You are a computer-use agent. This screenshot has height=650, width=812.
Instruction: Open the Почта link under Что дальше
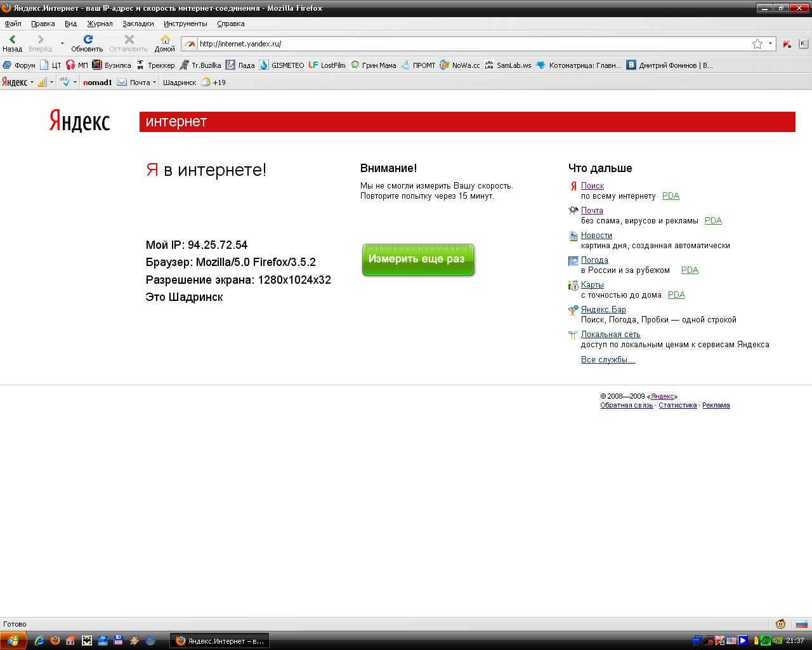pos(592,210)
